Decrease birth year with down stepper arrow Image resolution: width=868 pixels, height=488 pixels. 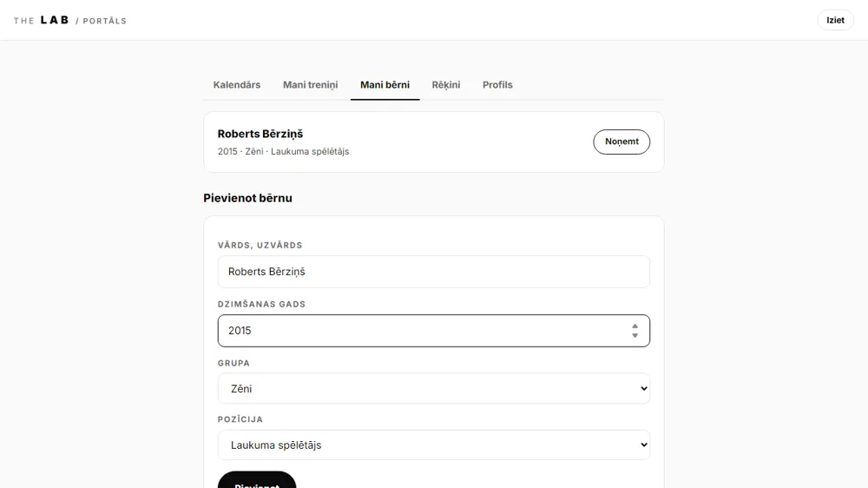[635, 335]
